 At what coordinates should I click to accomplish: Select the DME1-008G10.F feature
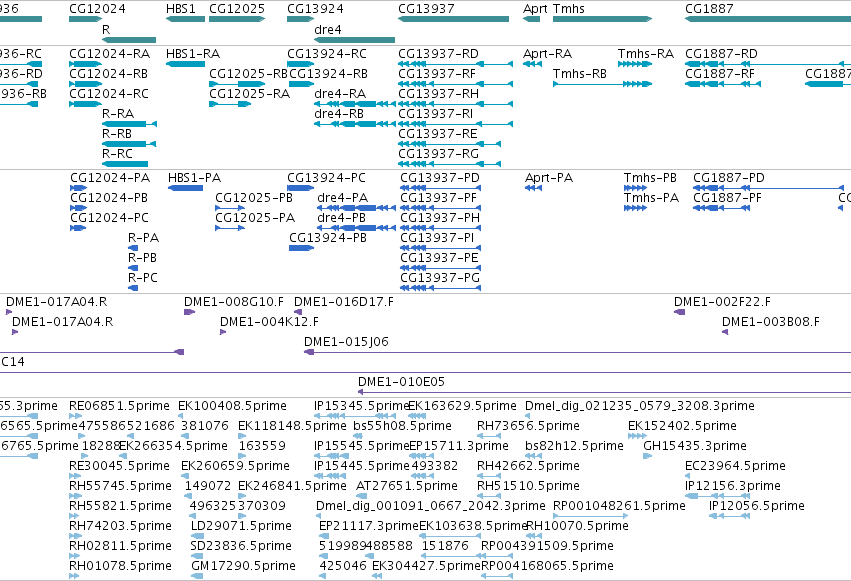(189, 312)
